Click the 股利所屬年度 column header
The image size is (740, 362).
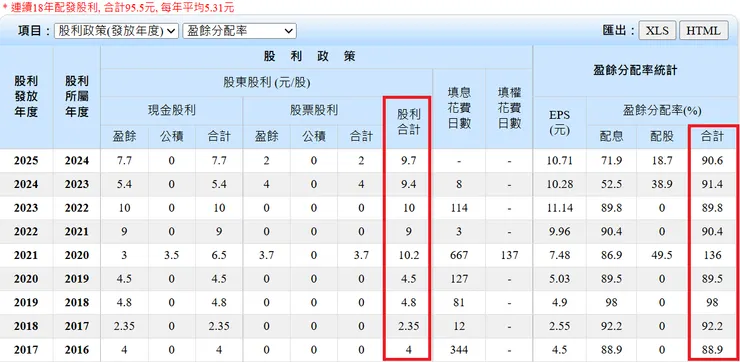pos(77,97)
